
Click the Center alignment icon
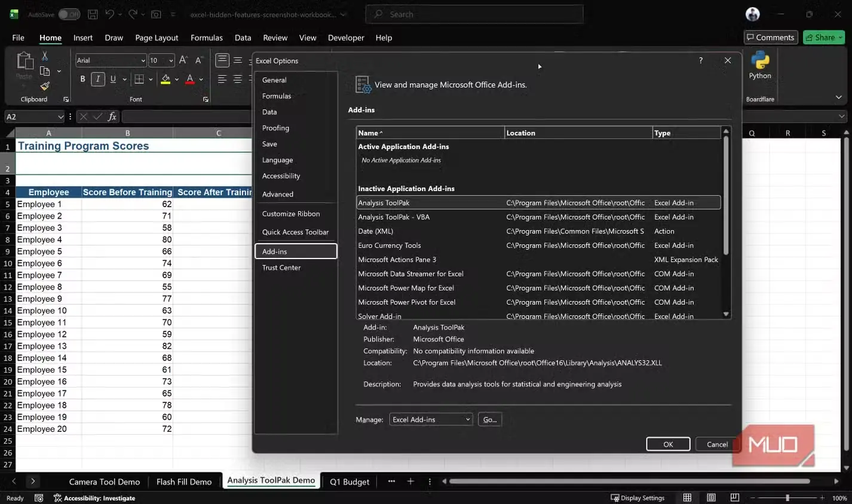(x=238, y=79)
